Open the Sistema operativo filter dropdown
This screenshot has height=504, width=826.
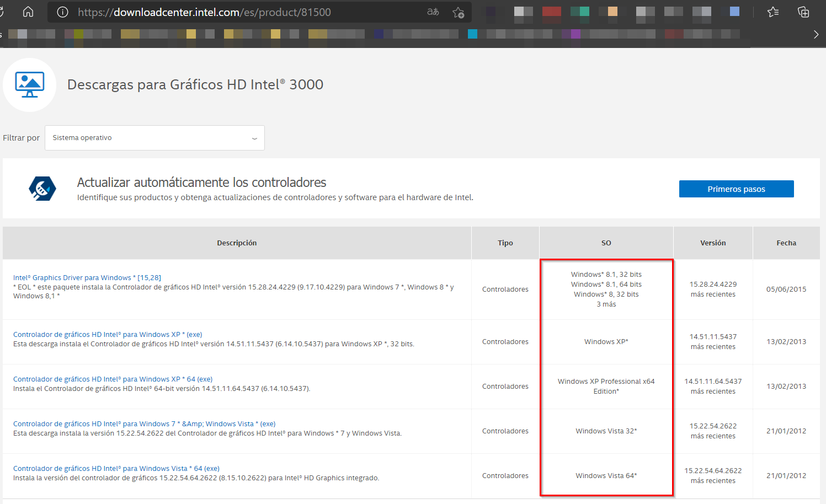tap(154, 138)
